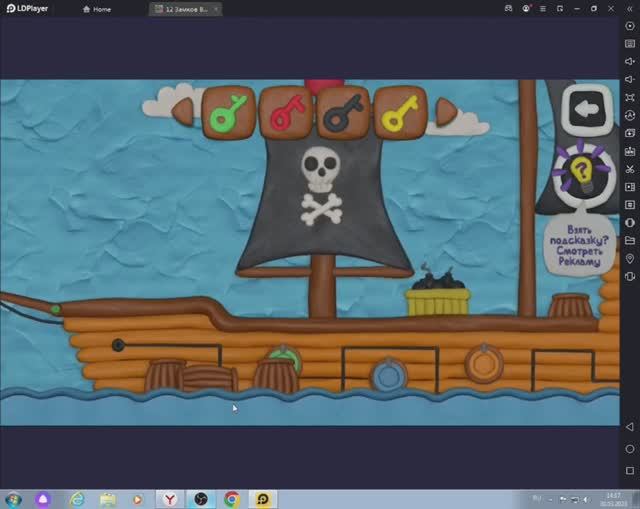Toggle fullscreen from the sidebar
The width and height of the screenshot is (640, 509).
click(x=630, y=97)
